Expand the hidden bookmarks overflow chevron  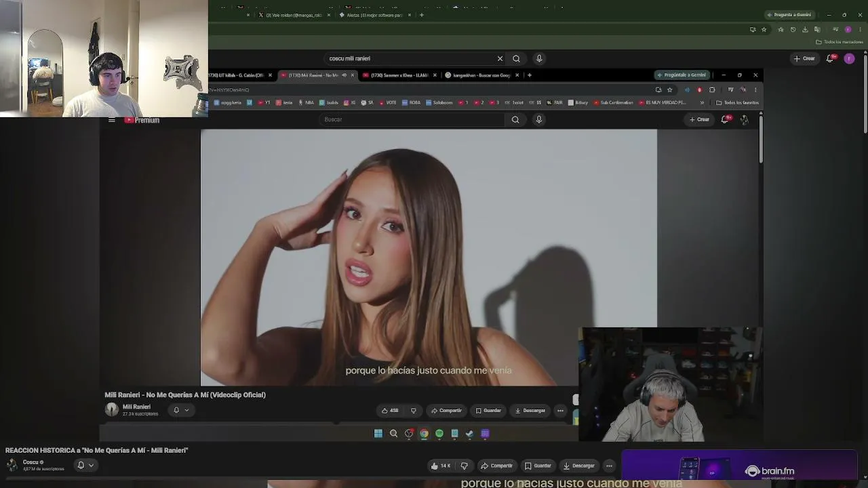click(702, 103)
